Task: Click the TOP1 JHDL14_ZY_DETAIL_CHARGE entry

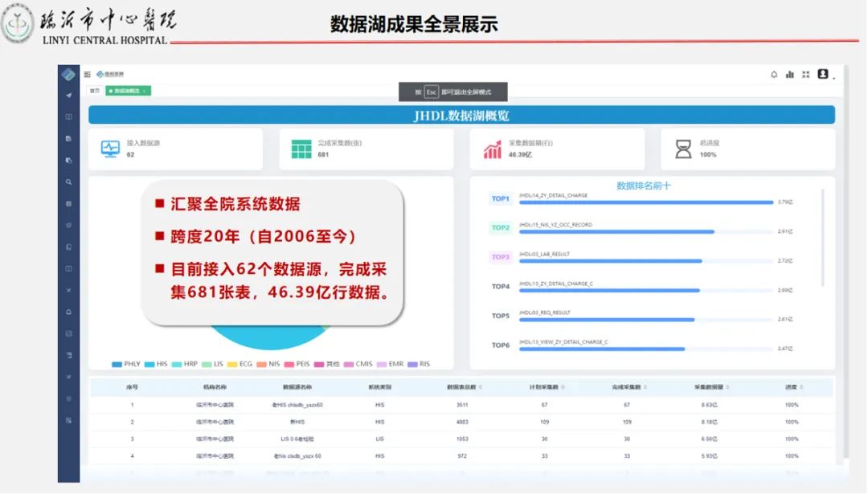Action: coord(553,195)
